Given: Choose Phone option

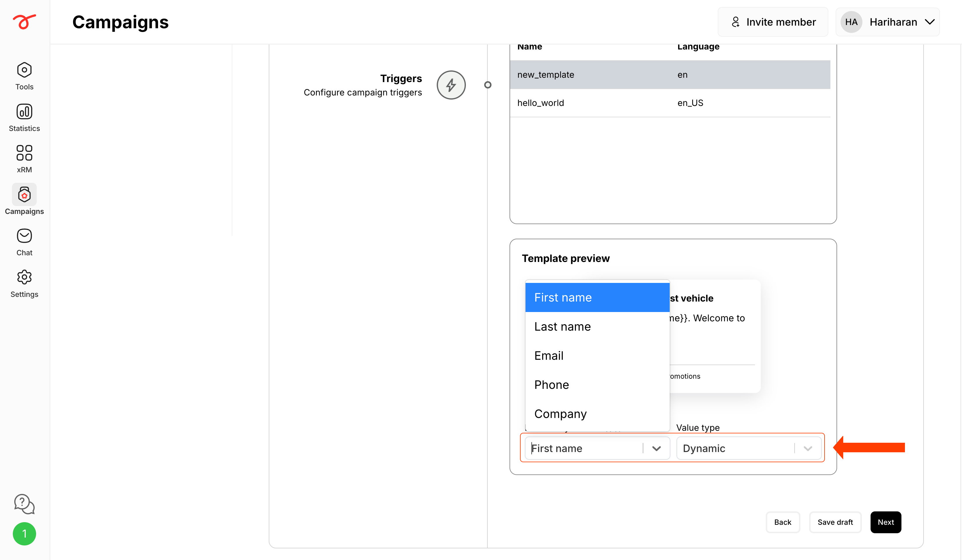Looking at the screenshot, I should click(597, 384).
